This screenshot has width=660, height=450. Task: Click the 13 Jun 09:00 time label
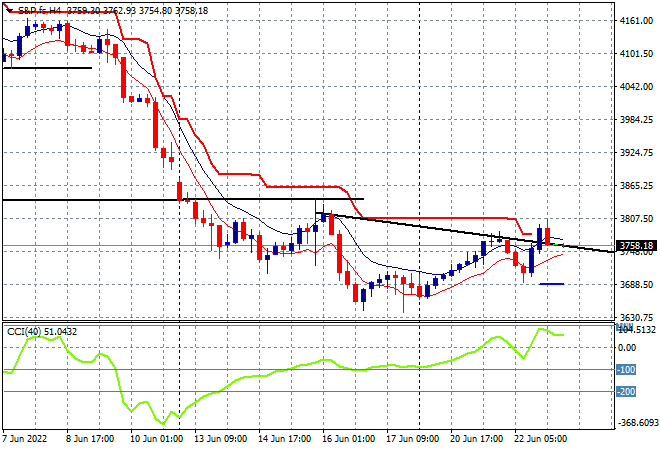[x=220, y=439]
